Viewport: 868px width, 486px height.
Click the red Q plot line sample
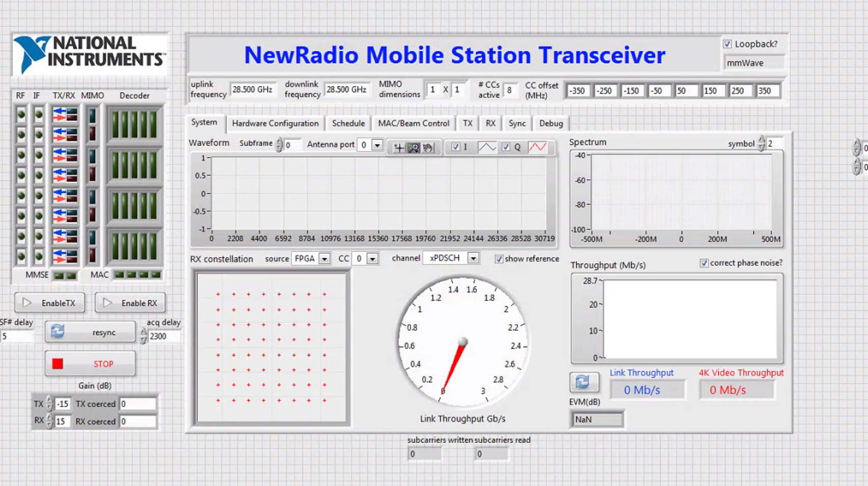(537, 147)
